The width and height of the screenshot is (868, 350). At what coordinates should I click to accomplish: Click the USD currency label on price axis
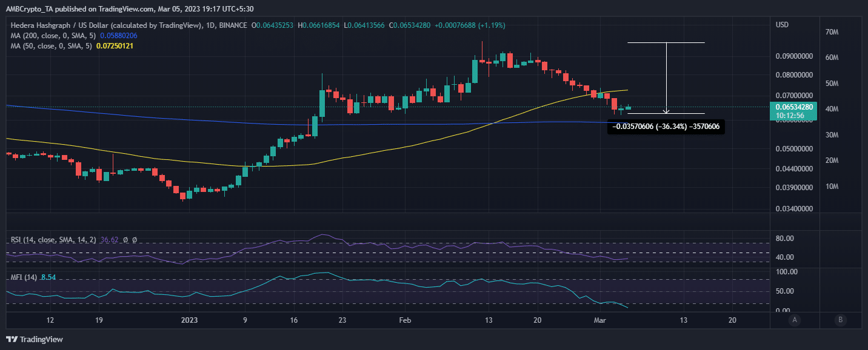[x=783, y=25]
